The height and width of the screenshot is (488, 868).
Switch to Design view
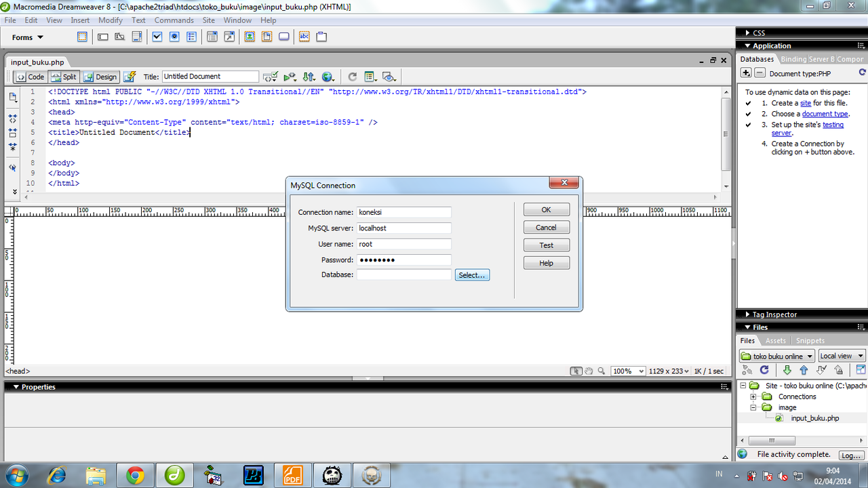point(100,77)
